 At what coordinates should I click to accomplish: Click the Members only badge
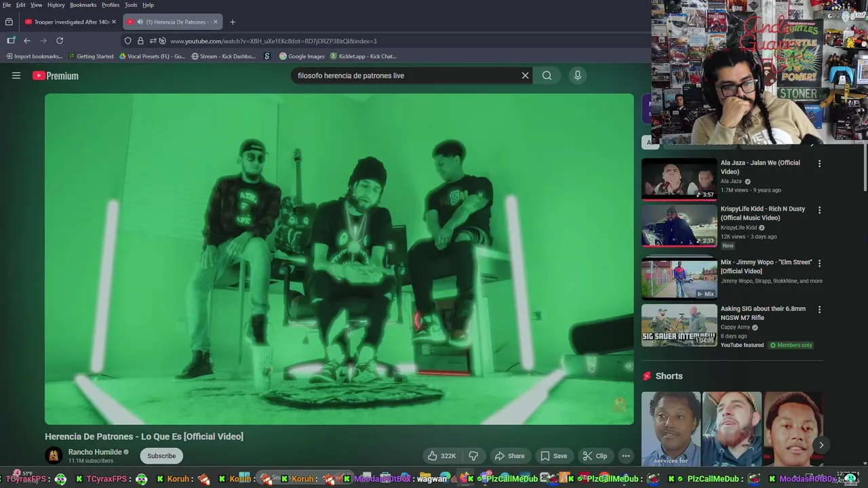point(791,346)
